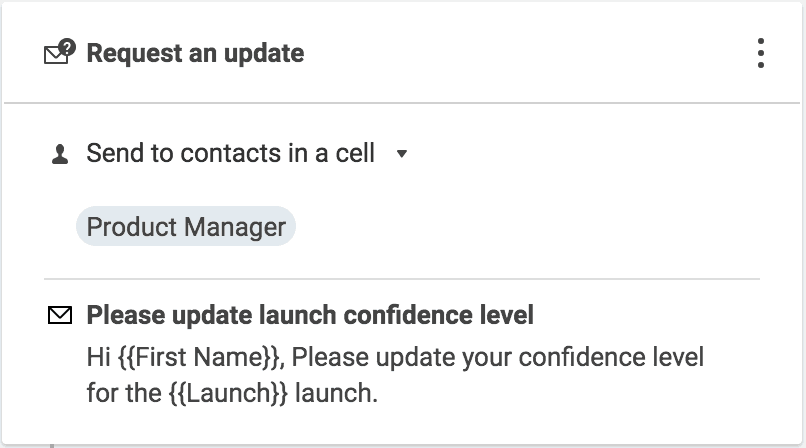Select the Product Manager contact chip
Screen dimensions: 806x448
[x=186, y=227]
